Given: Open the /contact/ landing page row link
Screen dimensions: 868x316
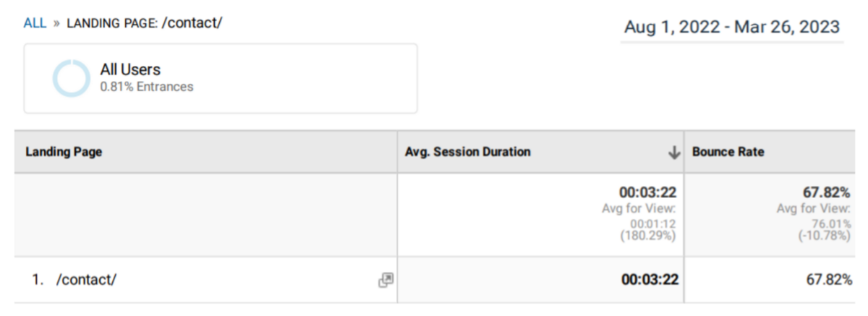Looking at the screenshot, I should coord(86,280).
